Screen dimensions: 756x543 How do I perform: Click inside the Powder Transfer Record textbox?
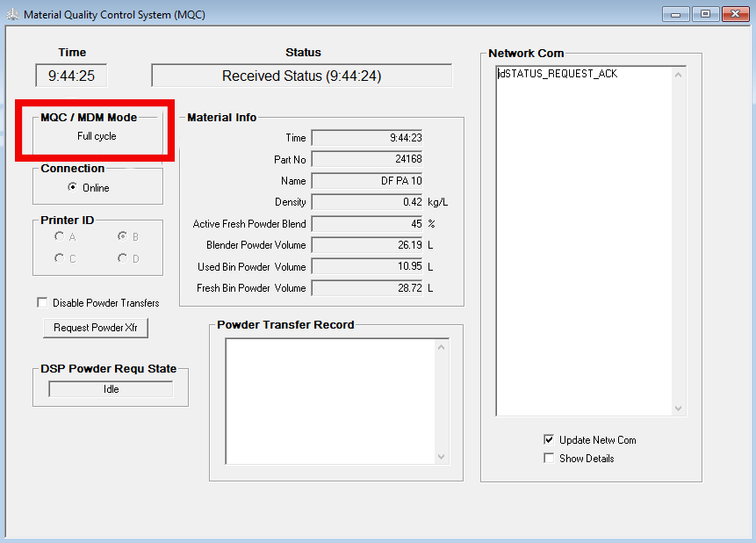(x=330, y=401)
